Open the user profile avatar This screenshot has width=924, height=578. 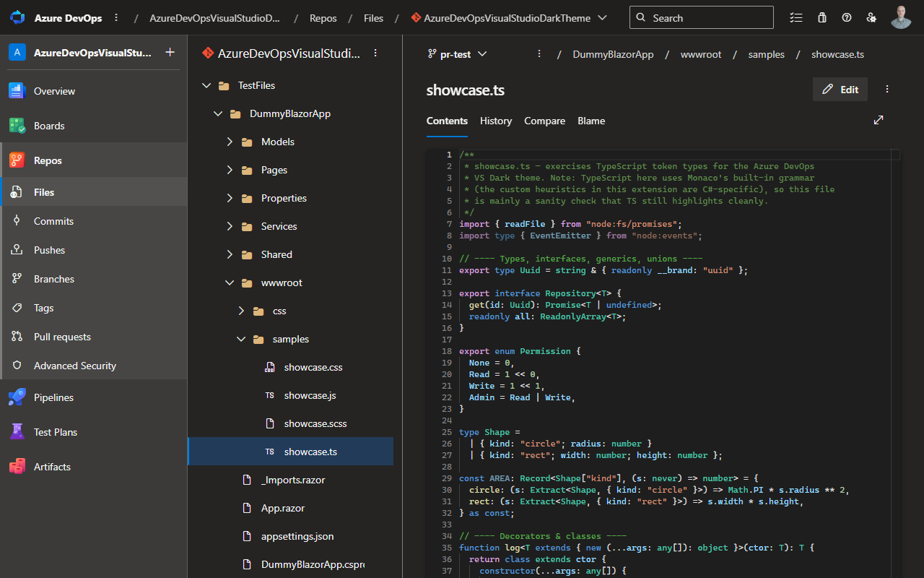pos(901,17)
